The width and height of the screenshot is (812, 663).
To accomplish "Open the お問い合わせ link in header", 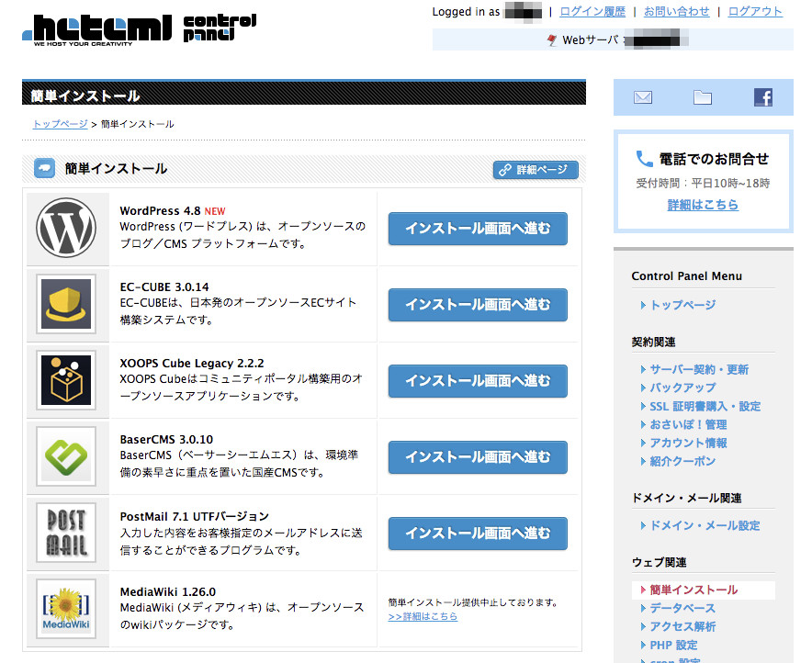I will [676, 11].
